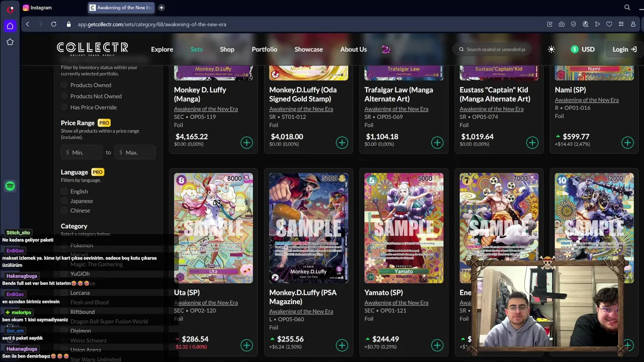The image size is (644, 362).
Task: Click the Lorcana category label
Action: 80,293
